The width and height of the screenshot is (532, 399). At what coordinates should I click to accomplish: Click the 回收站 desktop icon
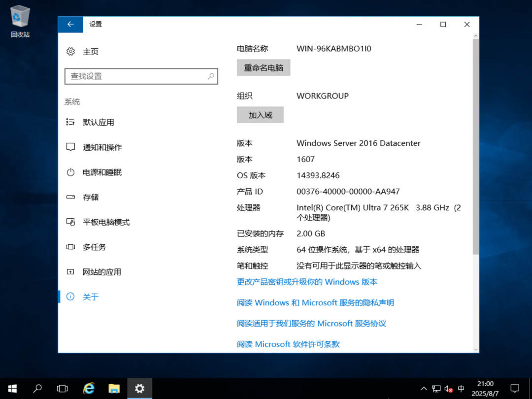pyautogui.click(x=20, y=21)
